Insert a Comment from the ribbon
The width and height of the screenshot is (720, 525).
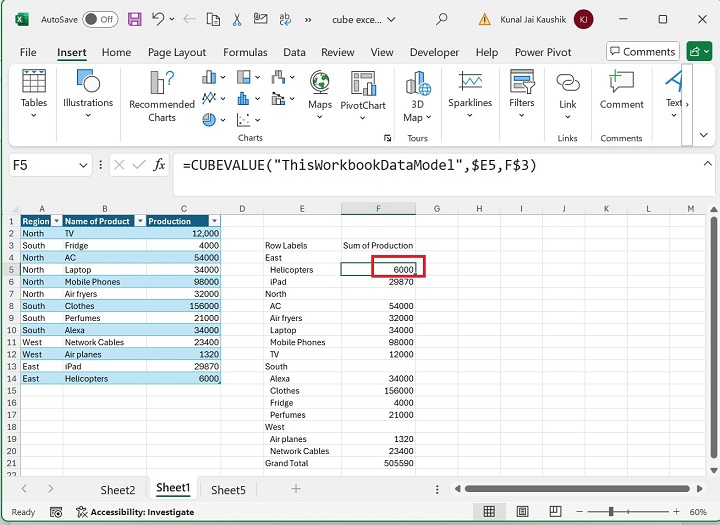tap(621, 90)
